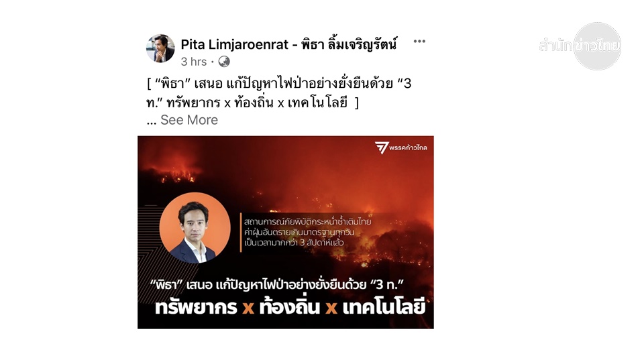Click the second caption line ending with เทคโนโลยี ]
This screenshot has width=644, height=362.
pyautogui.click(x=253, y=102)
